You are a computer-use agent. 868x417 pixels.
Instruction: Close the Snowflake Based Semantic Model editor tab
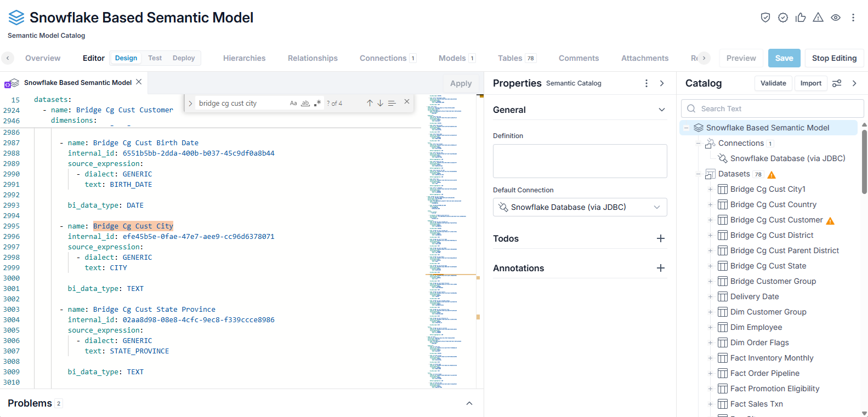click(139, 82)
